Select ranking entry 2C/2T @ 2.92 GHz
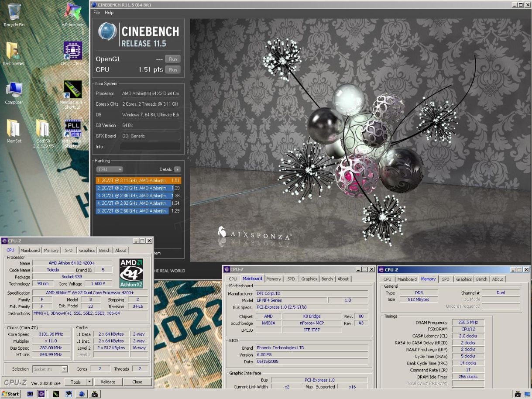 [x=138, y=203]
